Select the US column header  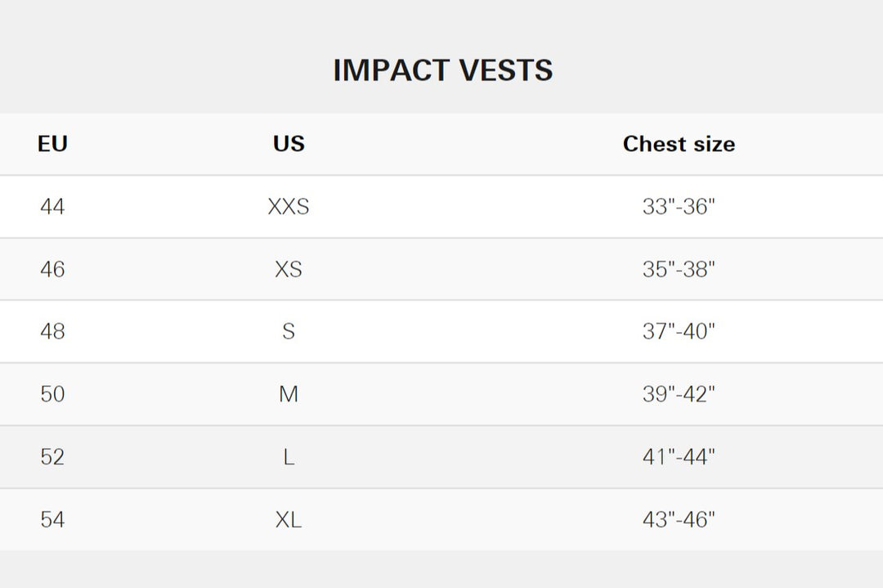pos(289,144)
